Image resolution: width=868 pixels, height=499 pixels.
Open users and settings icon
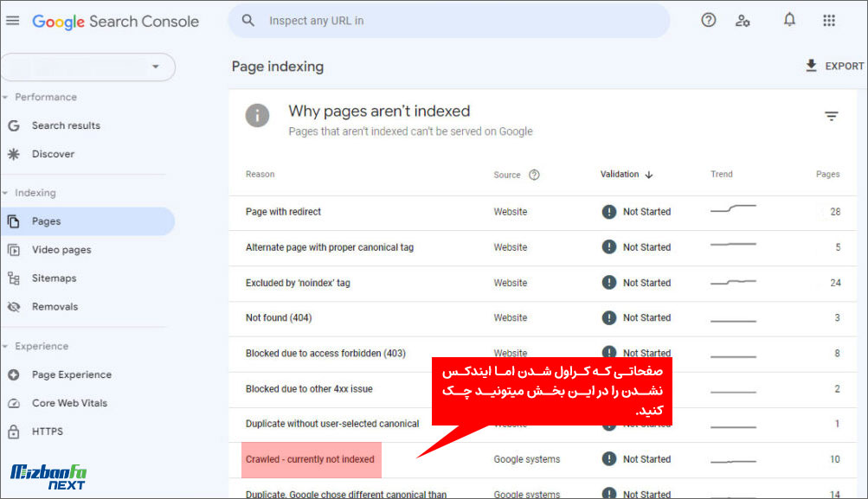coord(743,21)
